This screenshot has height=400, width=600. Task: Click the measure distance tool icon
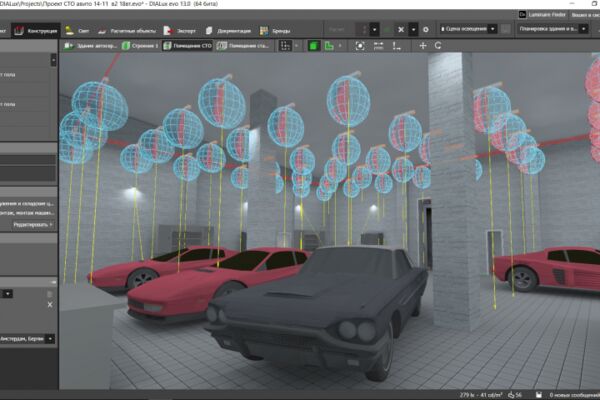(378, 46)
